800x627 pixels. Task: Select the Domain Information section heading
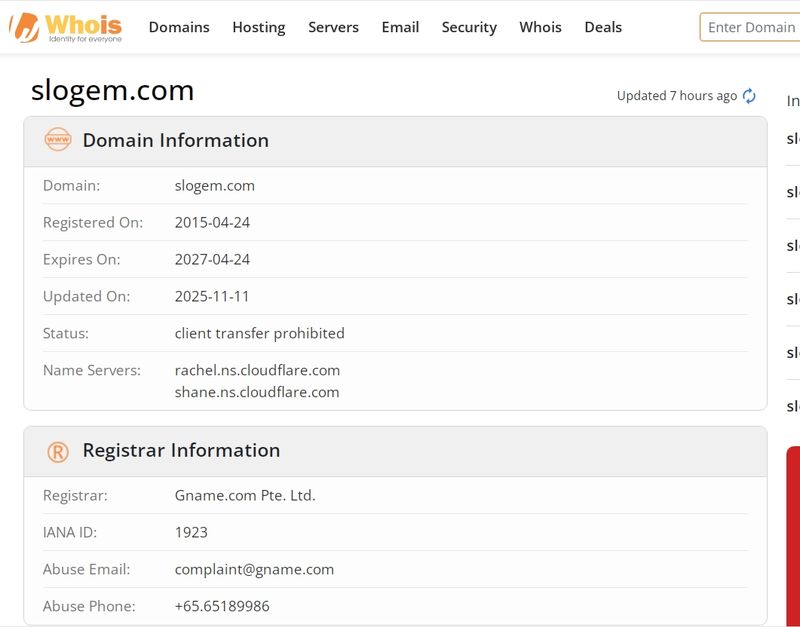176,140
